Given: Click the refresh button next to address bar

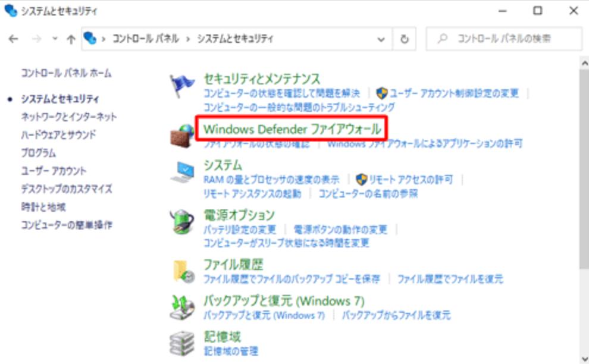Looking at the screenshot, I should pyautogui.click(x=404, y=39).
